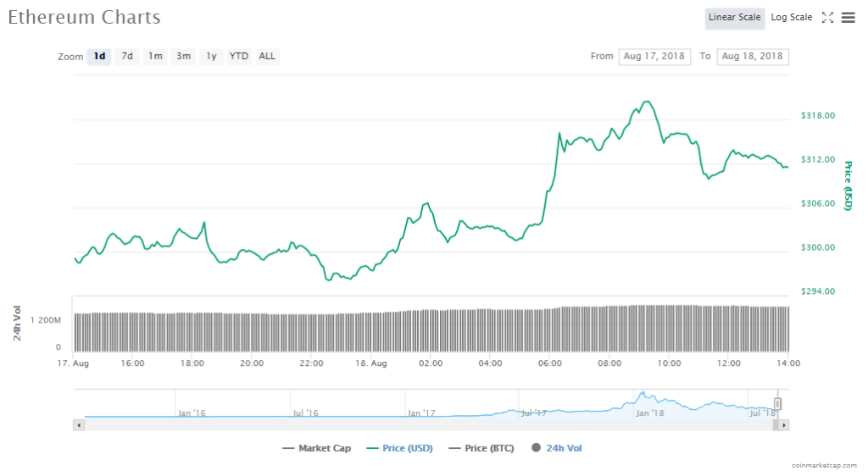Click the From date field
Screen dimensions: 868x476
(654, 57)
